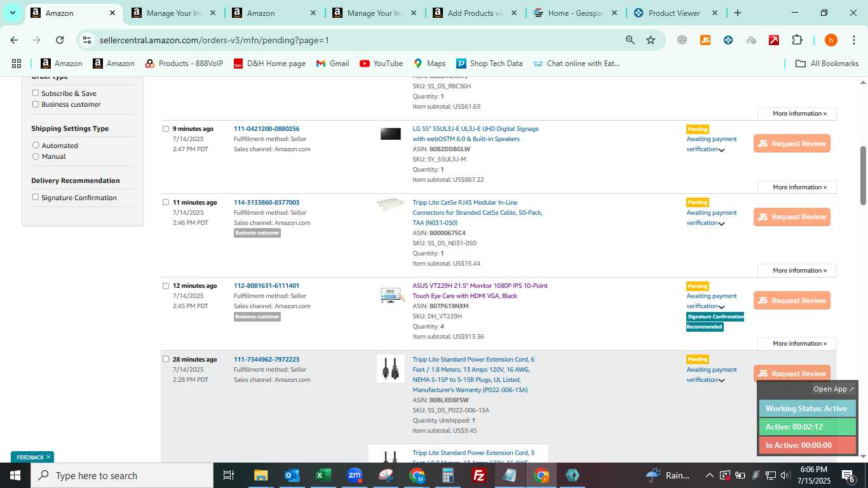Open the Apps grid in bookmarks bar
The height and width of the screenshot is (488, 868).
pos(17,64)
